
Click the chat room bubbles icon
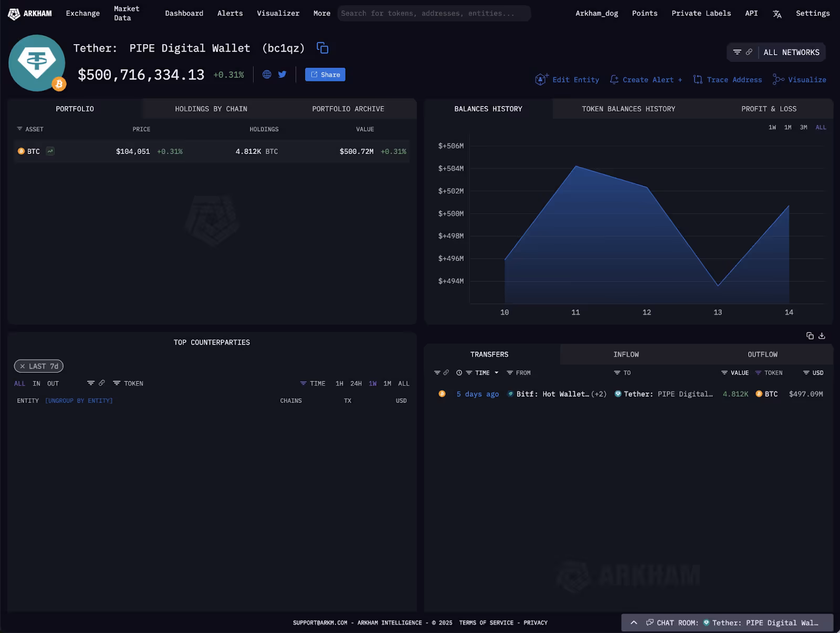point(650,622)
